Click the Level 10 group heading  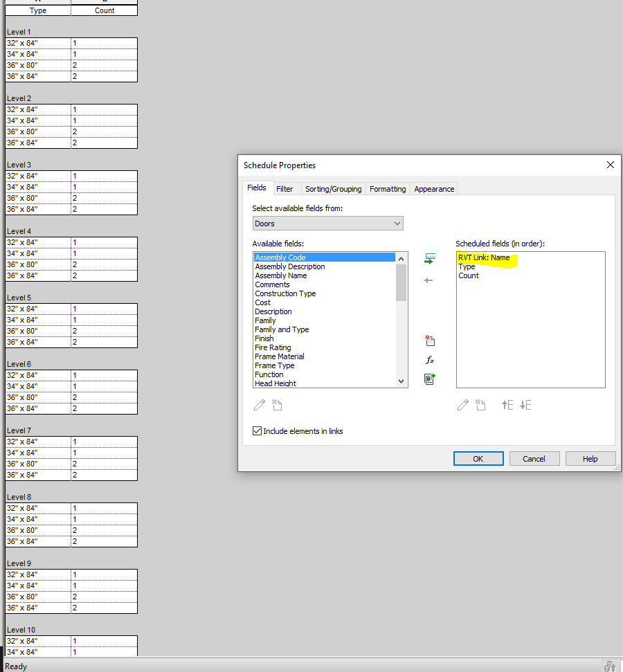tap(21, 630)
